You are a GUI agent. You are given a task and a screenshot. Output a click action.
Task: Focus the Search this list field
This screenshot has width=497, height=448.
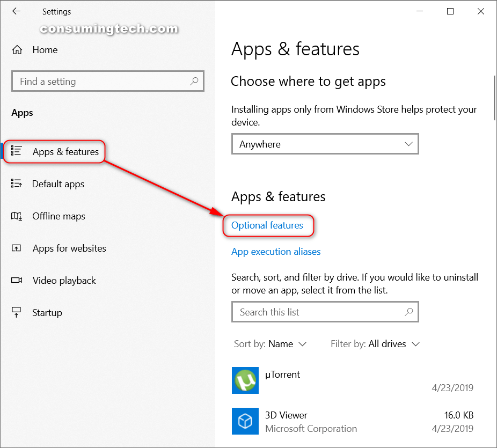[x=325, y=312]
